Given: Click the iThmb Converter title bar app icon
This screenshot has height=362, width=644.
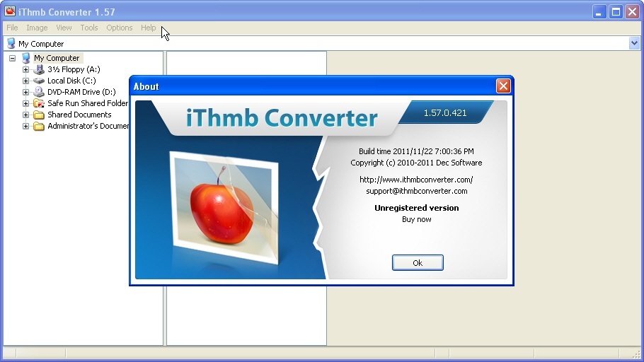Looking at the screenshot, I should 10,11.
